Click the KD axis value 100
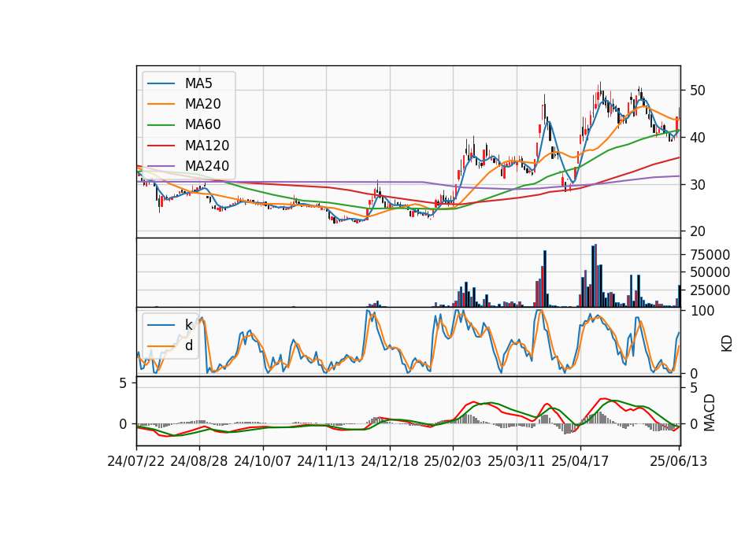This screenshot has width=756, height=543. 702,312
